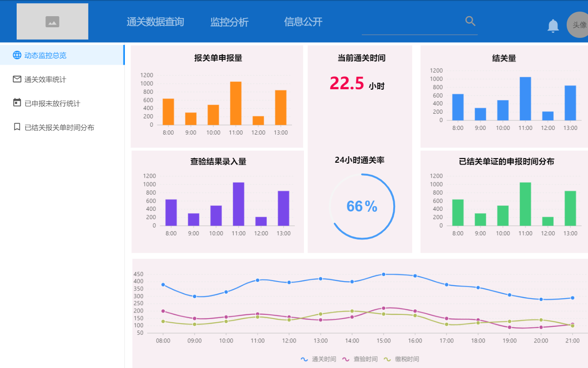Click the green 11:00 bar in 已结关单证的申报时间分布
588x368 pixels.
coord(525,204)
